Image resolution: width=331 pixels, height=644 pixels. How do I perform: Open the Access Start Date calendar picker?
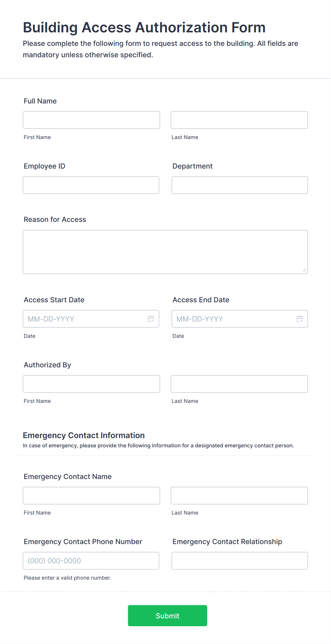[151, 319]
